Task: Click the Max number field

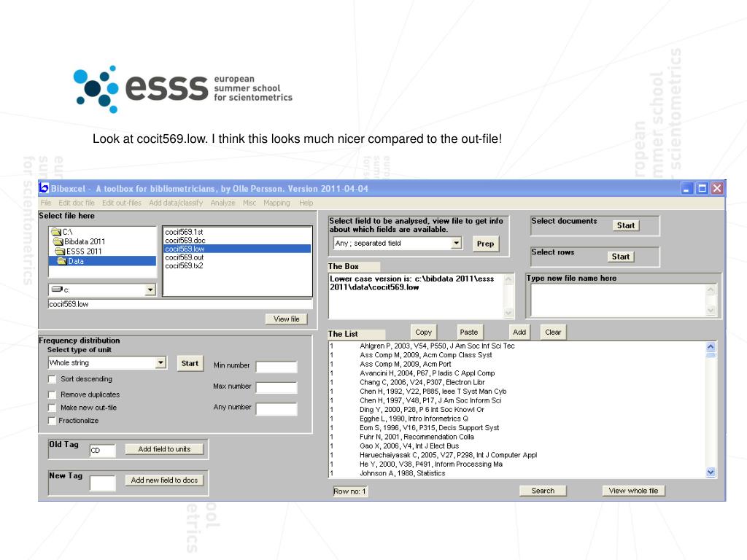Action: (276, 387)
